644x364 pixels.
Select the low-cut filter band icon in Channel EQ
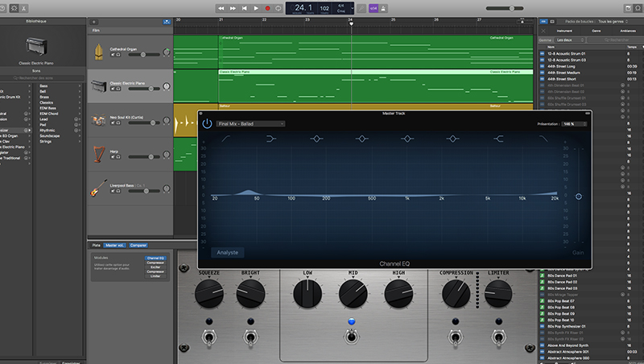[226, 139]
